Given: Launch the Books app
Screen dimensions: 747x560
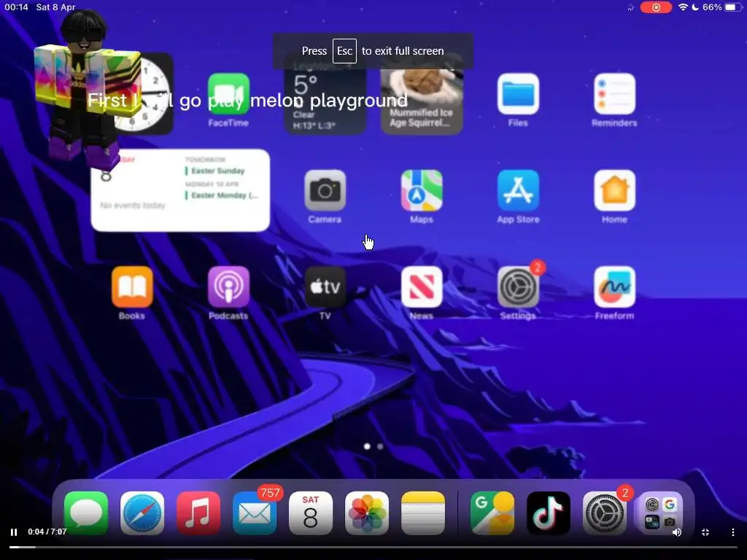Looking at the screenshot, I should tap(132, 287).
